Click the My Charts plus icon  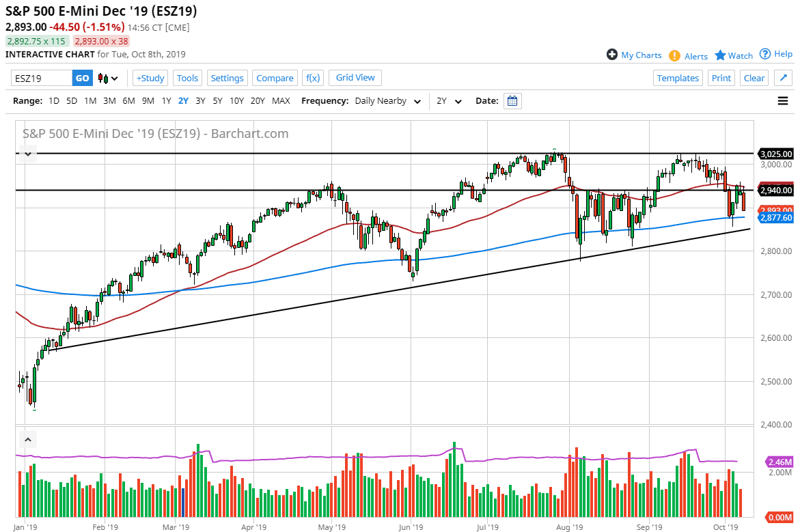[611, 55]
